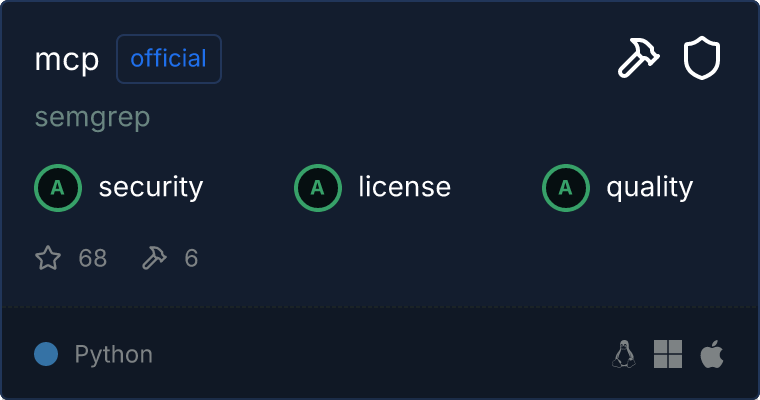Click the quality grade A badge

tap(566, 187)
